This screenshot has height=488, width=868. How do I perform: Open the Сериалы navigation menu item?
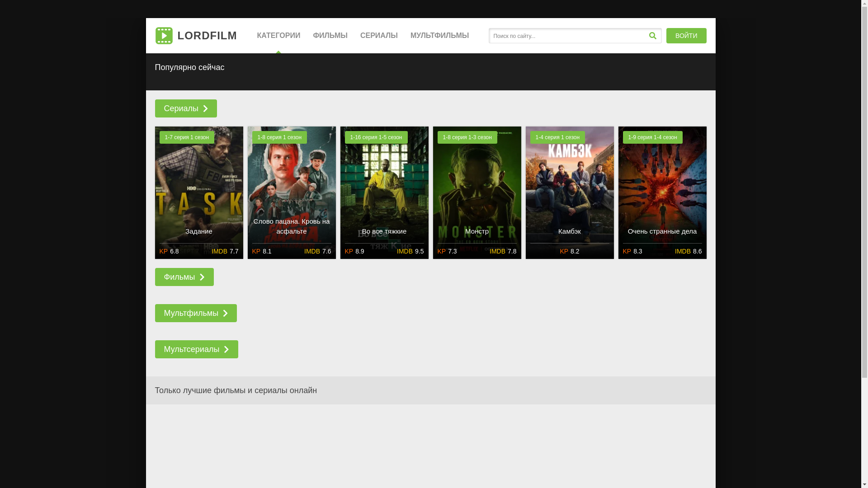point(379,36)
